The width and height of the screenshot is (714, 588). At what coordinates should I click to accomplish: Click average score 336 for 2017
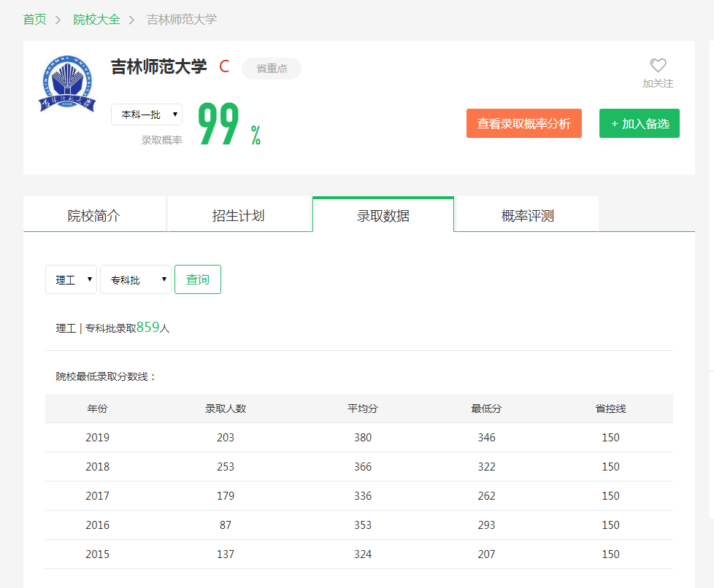tap(363, 495)
